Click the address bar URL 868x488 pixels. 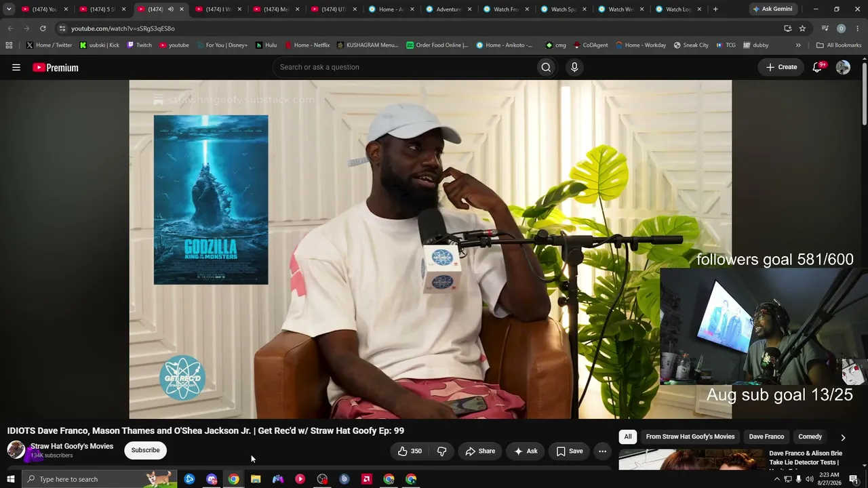(x=123, y=28)
